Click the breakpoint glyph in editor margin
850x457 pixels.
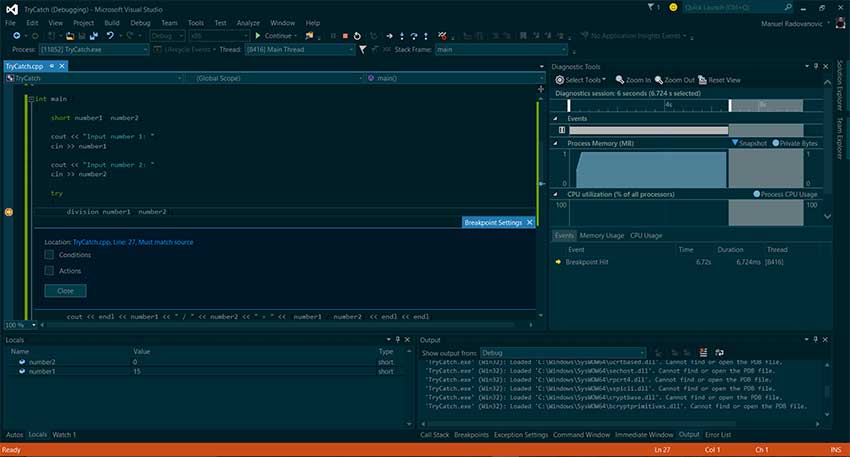click(9, 212)
